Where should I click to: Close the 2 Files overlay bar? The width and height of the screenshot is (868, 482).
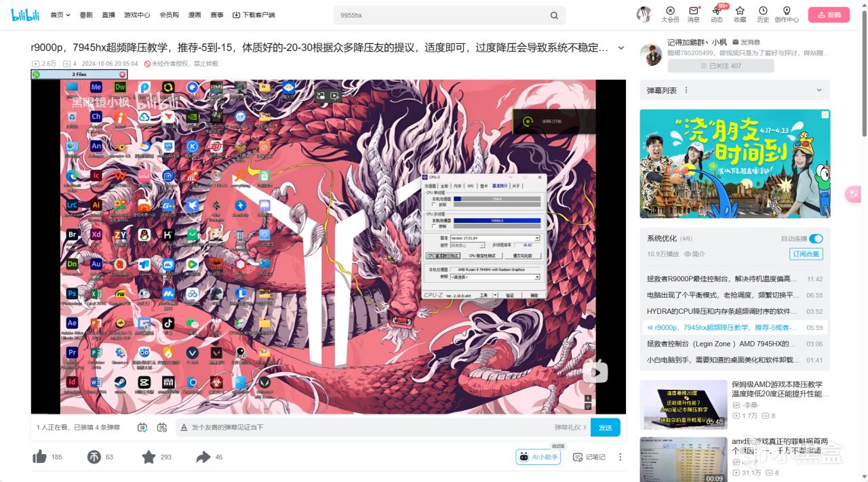point(123,74)
